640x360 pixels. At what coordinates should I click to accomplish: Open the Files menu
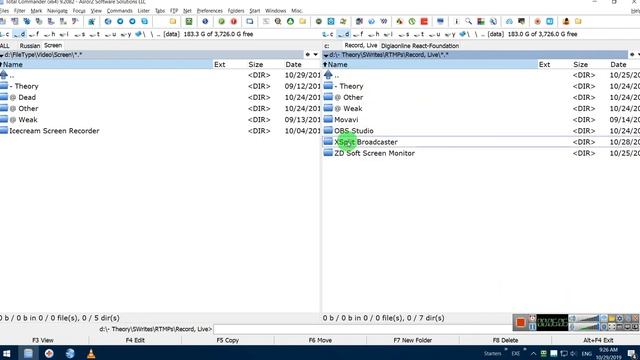point(4,11)
